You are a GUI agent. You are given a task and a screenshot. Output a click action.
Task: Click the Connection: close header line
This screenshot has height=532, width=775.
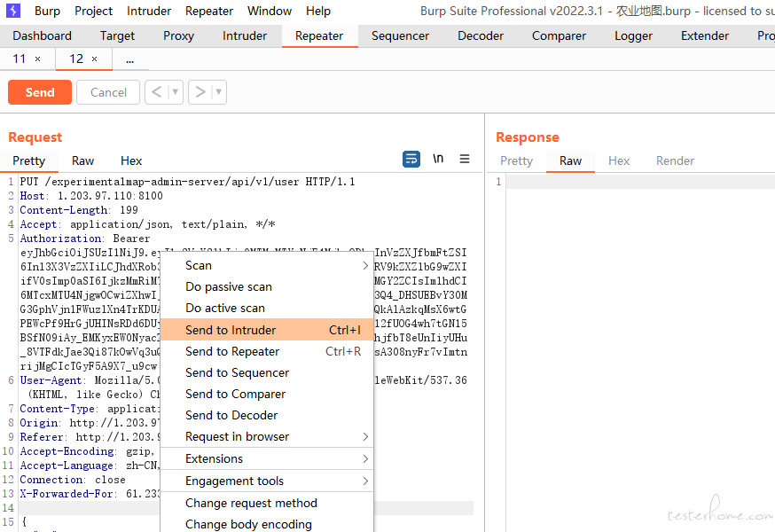point(73,480)
